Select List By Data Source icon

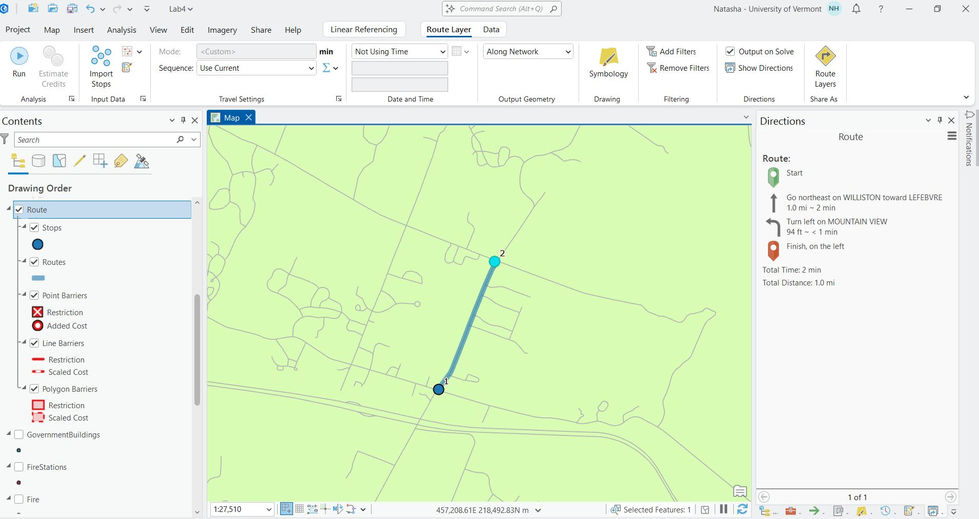click(38, 161)
